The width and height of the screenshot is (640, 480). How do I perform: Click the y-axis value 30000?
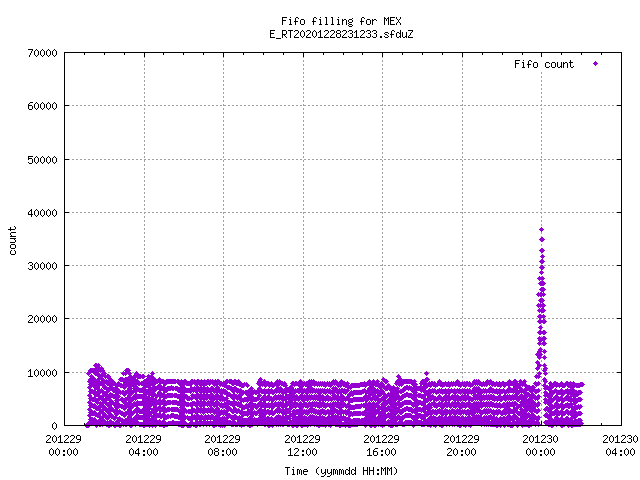[42, 266]
